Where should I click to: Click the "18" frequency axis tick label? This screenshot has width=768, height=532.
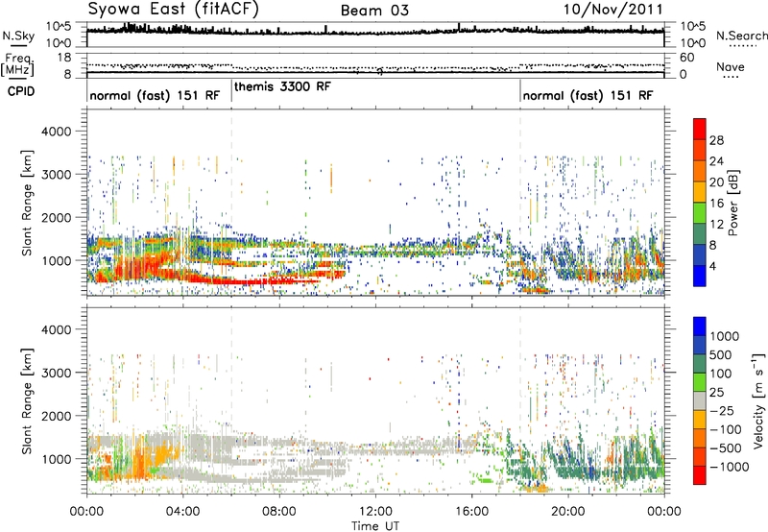coord(64,58)
